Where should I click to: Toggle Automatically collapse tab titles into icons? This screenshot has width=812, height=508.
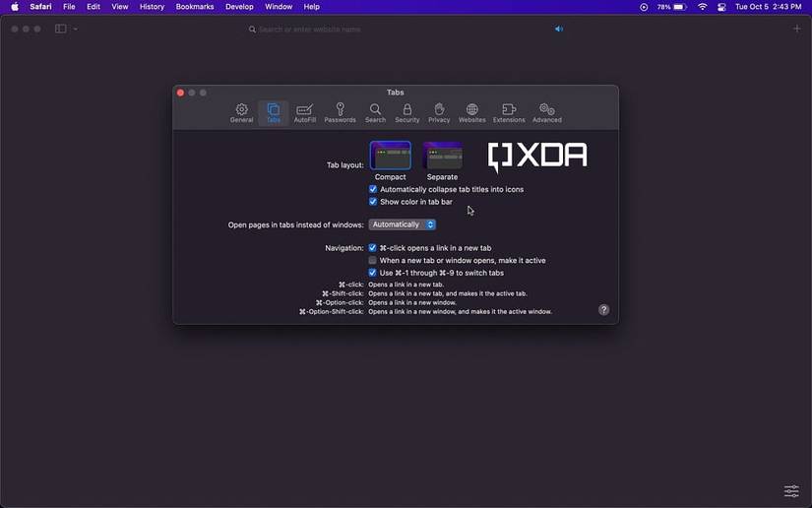373,189
